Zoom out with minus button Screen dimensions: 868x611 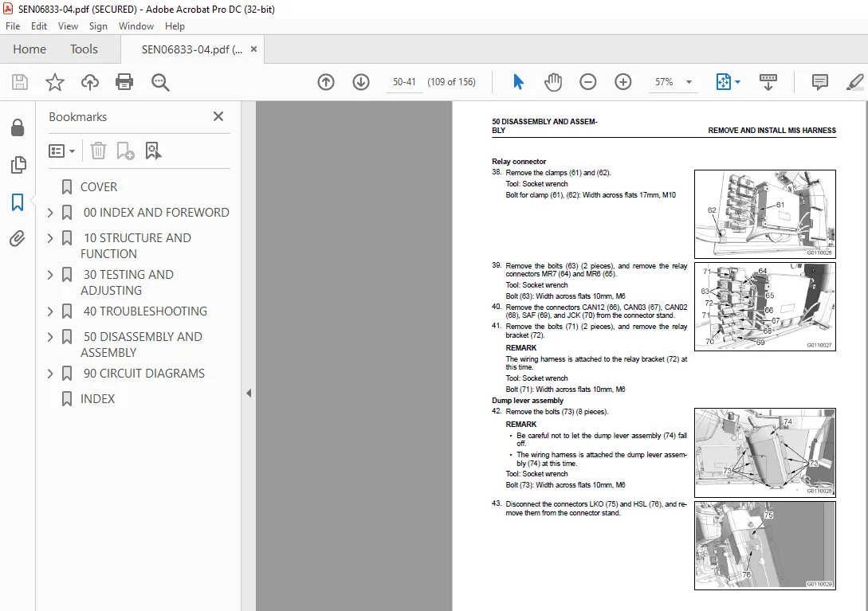[x=588, y=83]
